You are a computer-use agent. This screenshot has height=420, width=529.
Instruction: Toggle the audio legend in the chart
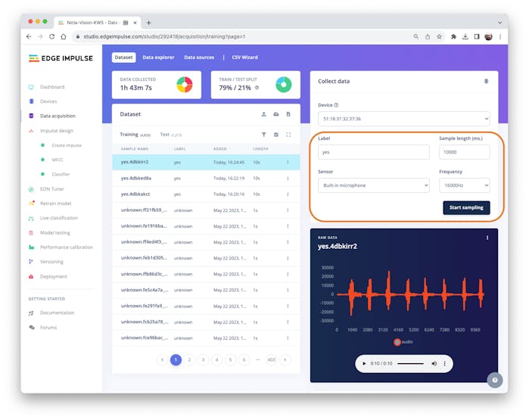403,342
